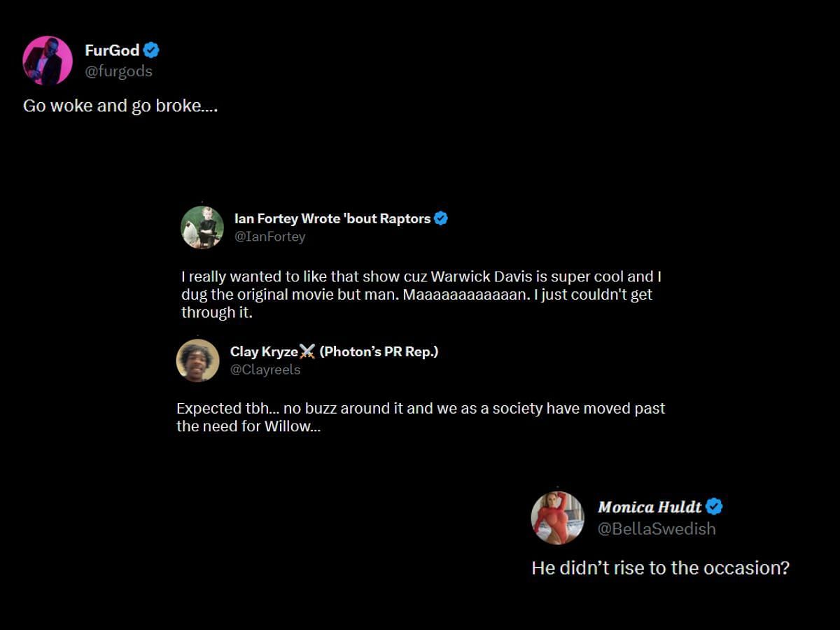Click the "Ian Fortey Wrote 'bout Raptors" name
The image size is (840, 630).
point(332,218)
